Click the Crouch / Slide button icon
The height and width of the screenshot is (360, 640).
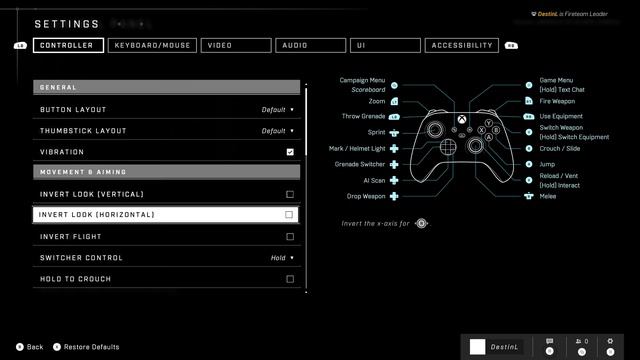pos(529,149)
